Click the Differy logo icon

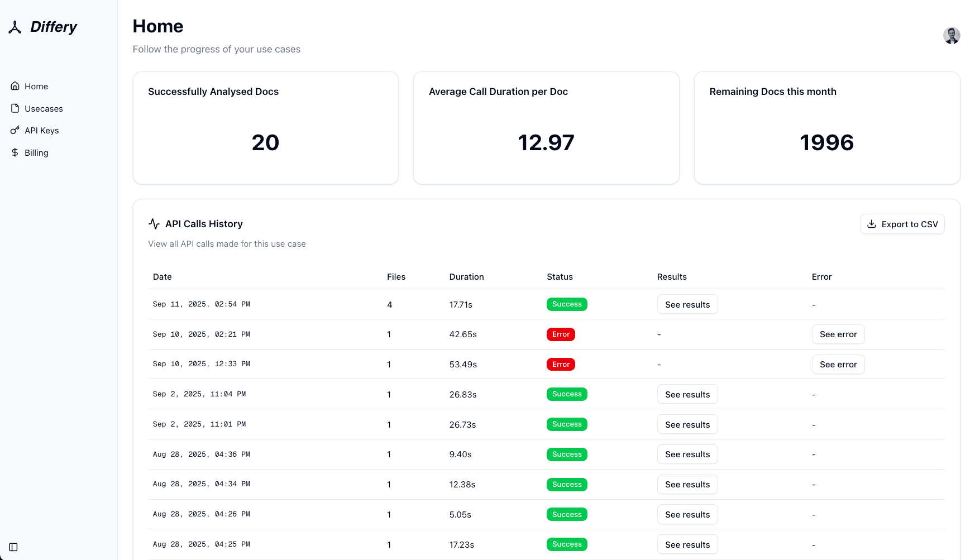[15, 27]
